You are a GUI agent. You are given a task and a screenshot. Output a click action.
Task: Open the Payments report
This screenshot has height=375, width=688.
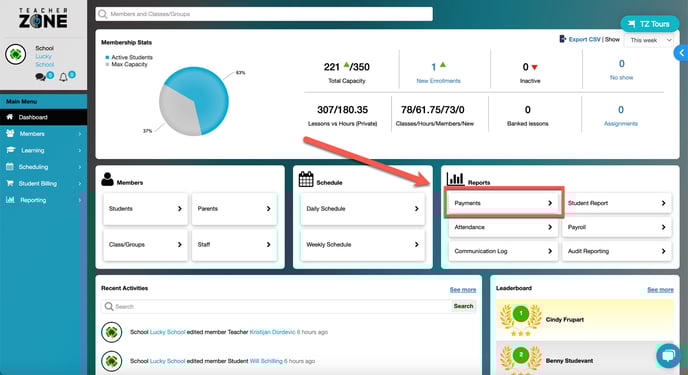click(503, 203)
